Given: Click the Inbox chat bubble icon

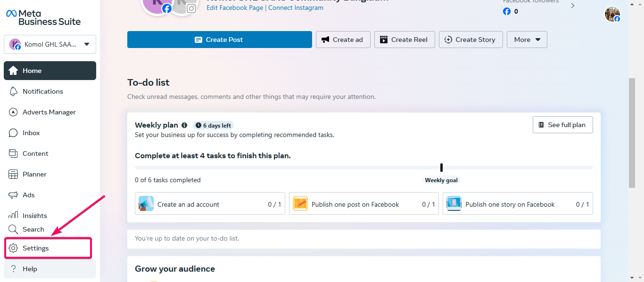Looking at the screenshot, I should click(13, 133).
